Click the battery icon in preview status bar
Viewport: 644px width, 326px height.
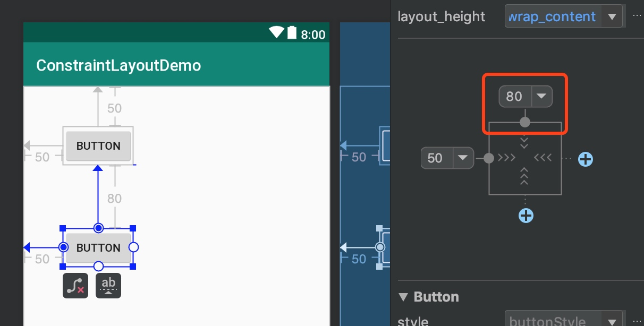(x=292, y=33)
